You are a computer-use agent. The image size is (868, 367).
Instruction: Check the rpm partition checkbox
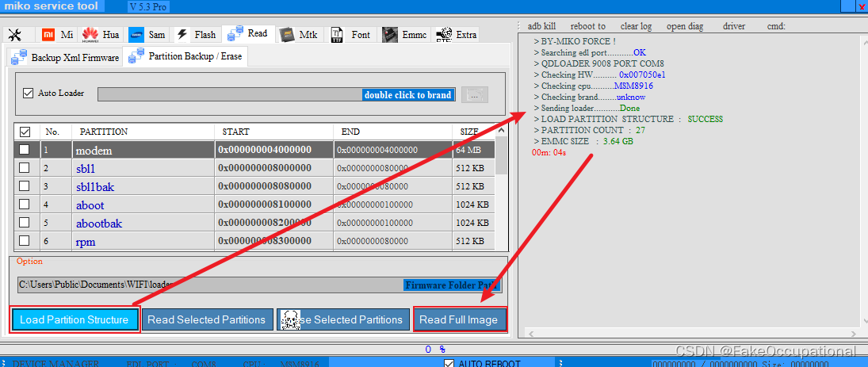click(25, 241)
